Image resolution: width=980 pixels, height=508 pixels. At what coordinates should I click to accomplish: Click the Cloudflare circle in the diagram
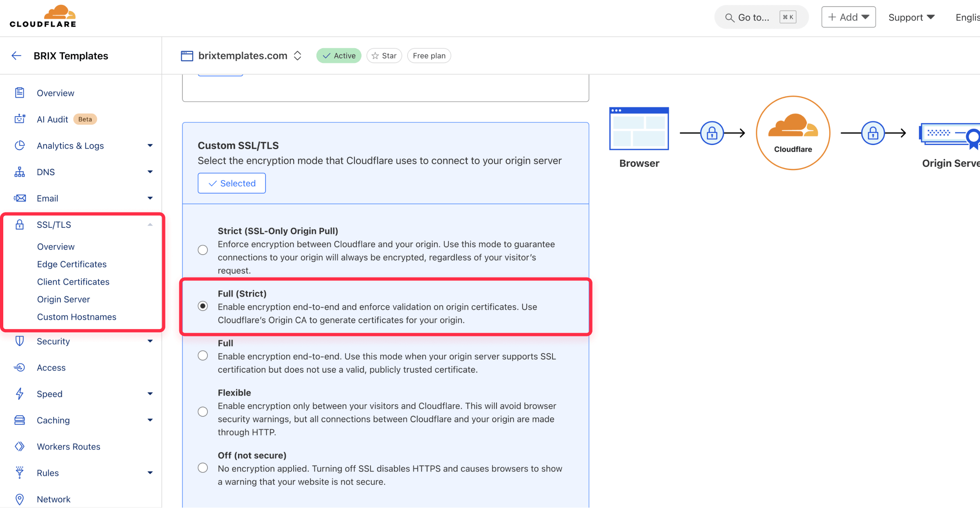pos(793,133)
